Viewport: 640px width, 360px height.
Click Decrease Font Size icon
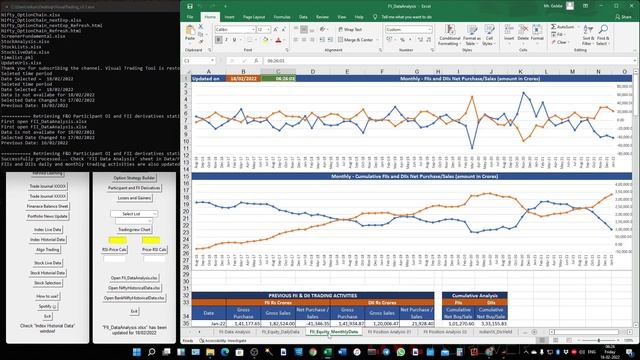click(x=283, y=29)
